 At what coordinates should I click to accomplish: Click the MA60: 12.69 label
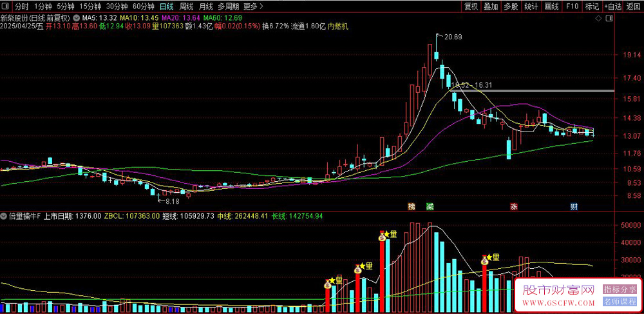[223, 18]
